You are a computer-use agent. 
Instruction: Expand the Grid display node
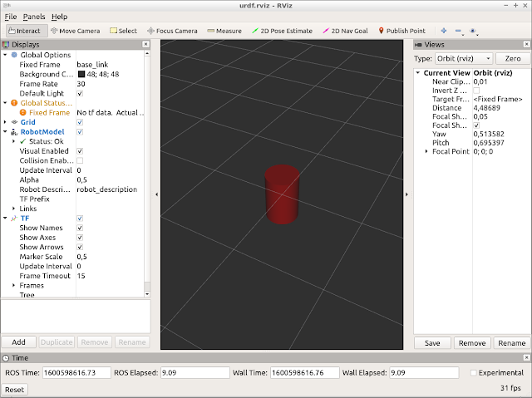coord(5,122)
